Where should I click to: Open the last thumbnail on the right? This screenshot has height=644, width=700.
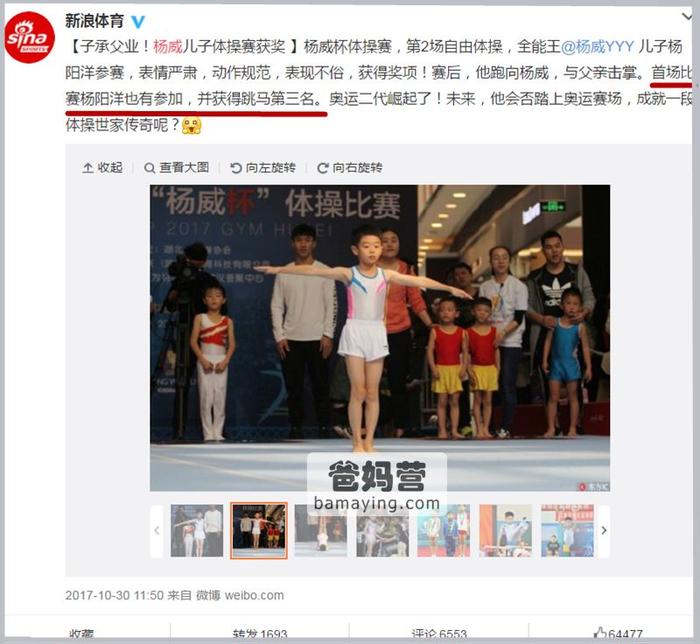coord(567,531)
